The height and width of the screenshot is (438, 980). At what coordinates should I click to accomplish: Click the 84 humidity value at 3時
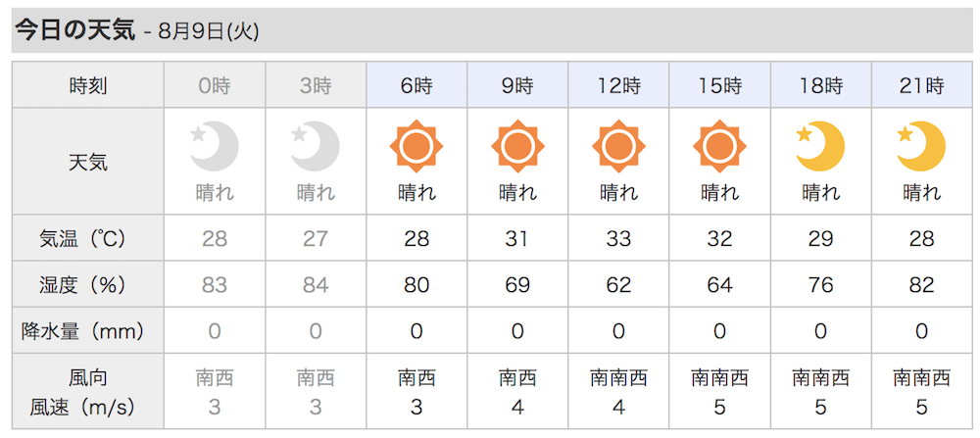click(315, 285)
